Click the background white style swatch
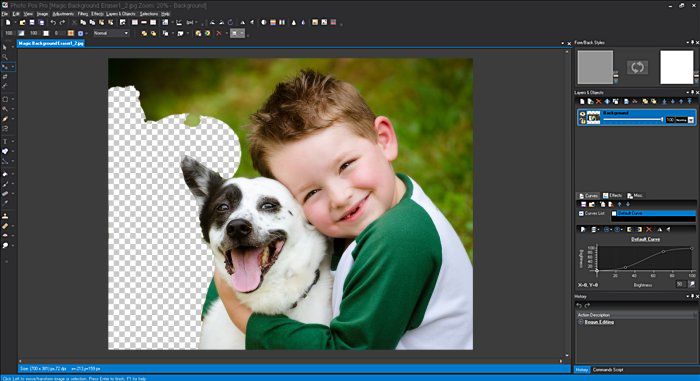Viewport: 700px width, 381px height. 677,67
